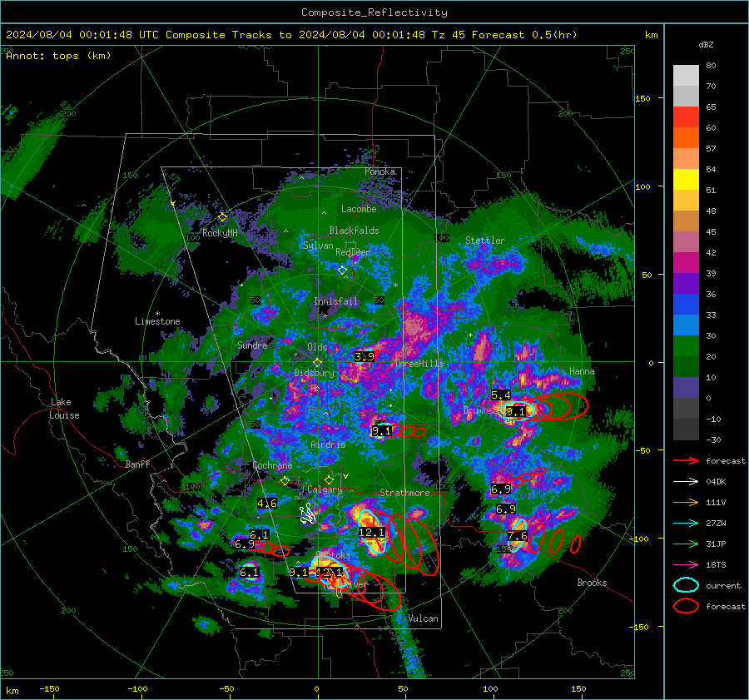The width and height of the screenshot is (749, 700).
Task: Click the cyan storm ellipse at 7.6 label
Action: click(518, 537)
